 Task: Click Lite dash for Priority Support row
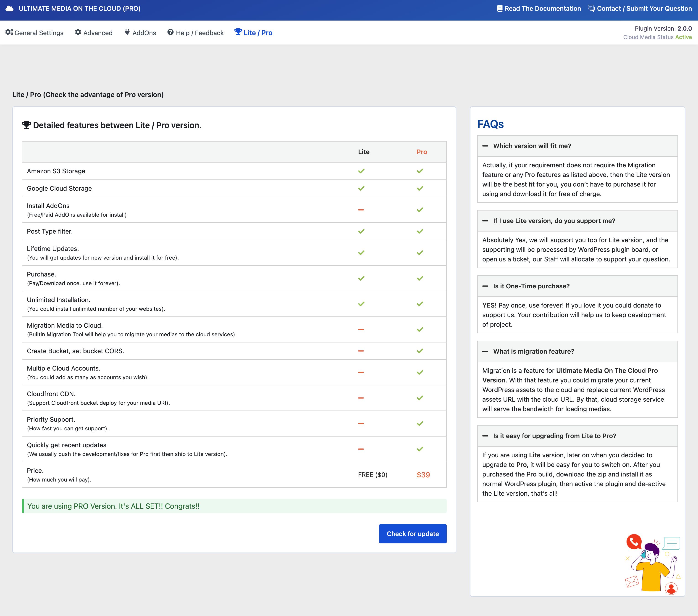[x=361, y=424]
